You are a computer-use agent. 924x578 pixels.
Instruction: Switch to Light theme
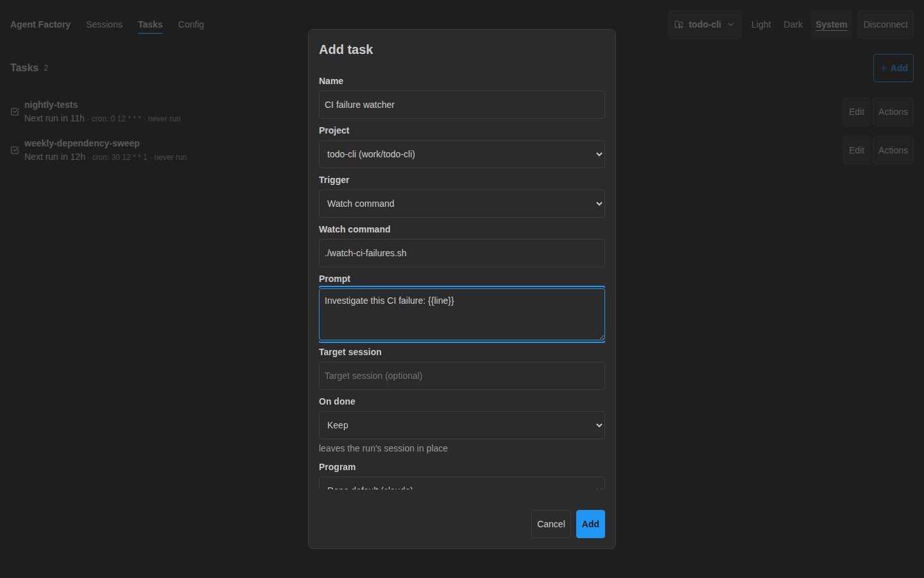click(761, 24)
